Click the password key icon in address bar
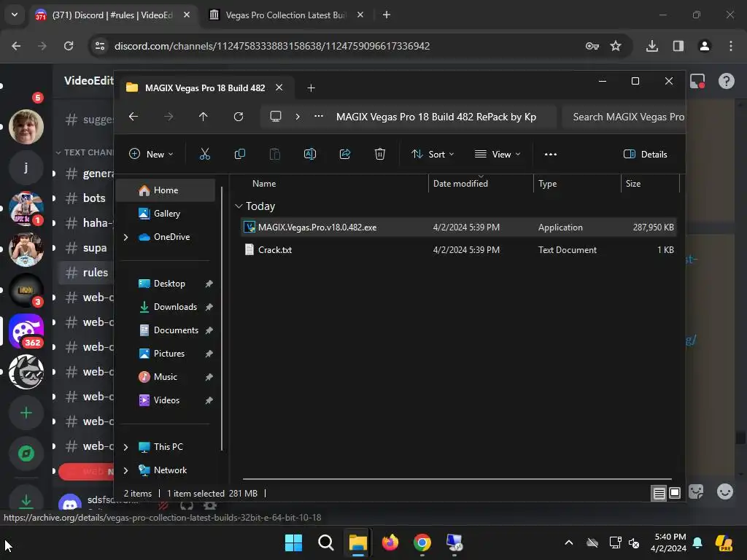The image size is (747, 560). click(592, 46)
